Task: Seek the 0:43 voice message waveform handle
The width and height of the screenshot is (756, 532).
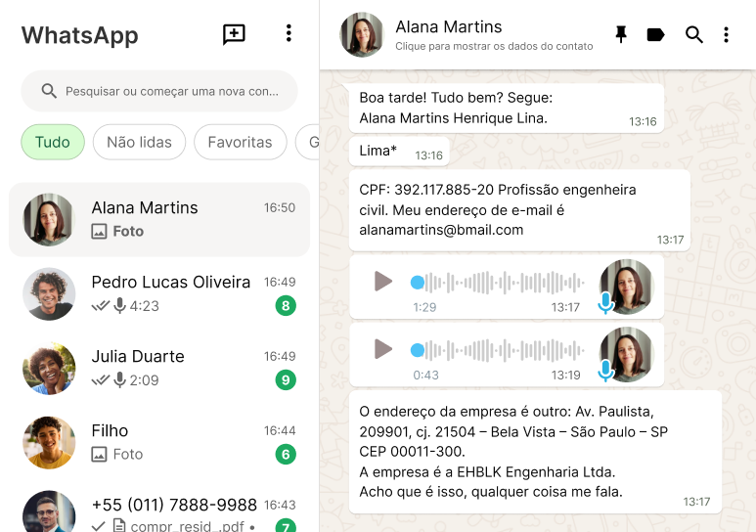Action: (x=417, y=350)
